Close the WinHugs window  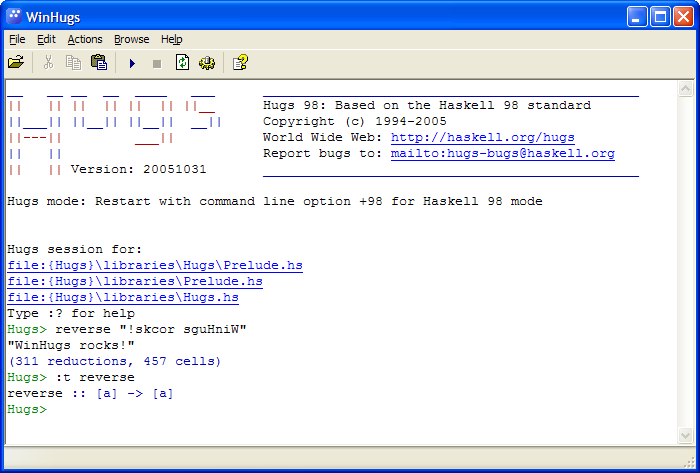(683, 17)
